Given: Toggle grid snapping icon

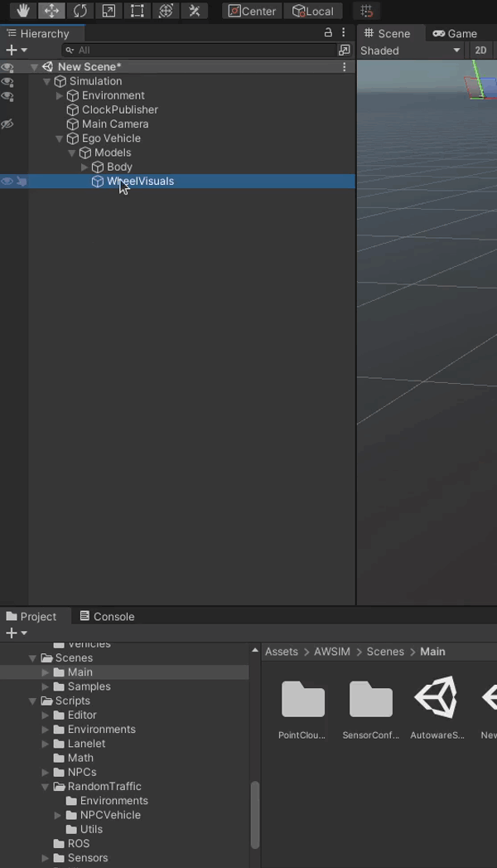Looking at the screenshot, I should coord(367,11).
